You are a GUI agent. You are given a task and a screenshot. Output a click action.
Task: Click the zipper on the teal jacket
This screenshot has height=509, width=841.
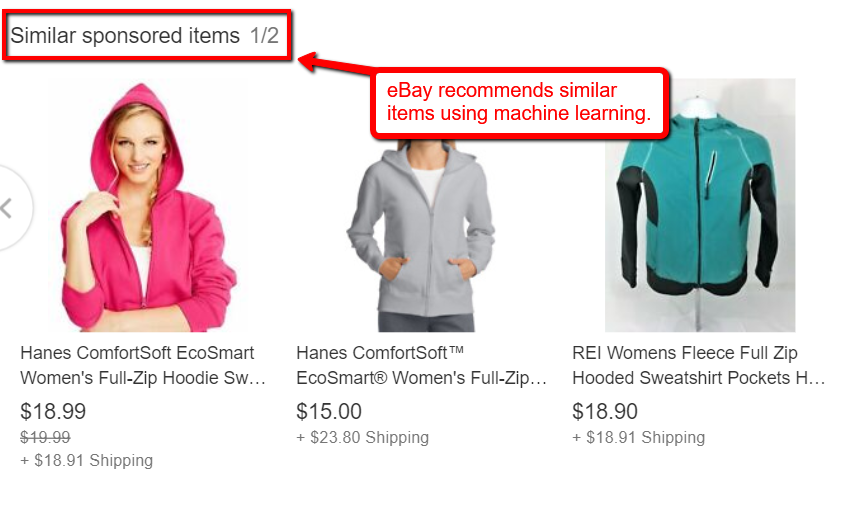[698, 204]
